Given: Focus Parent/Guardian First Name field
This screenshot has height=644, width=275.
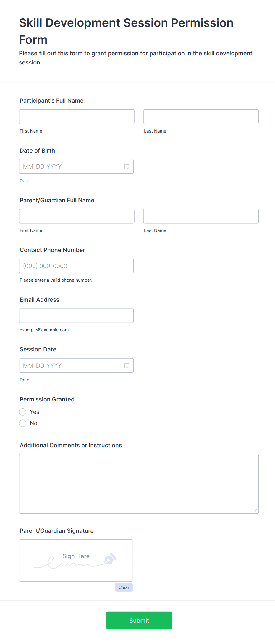Looking at the screenshot, I should [x=77, y=216].
